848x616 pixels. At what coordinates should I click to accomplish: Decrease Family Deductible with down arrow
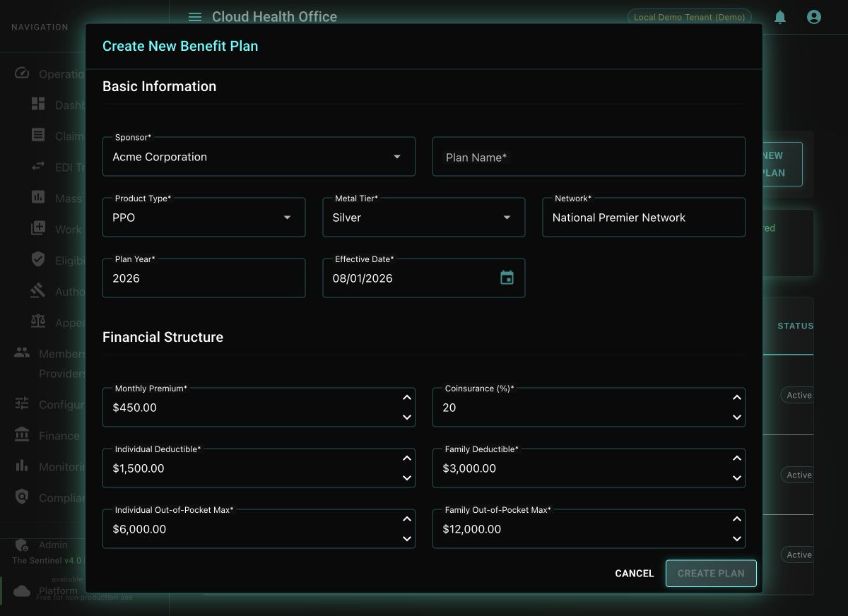click(x=737, y=478)
